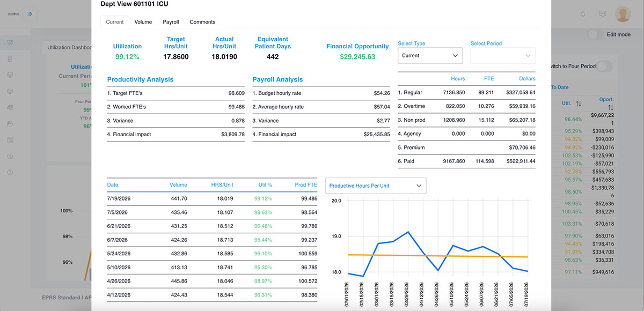Select the 7/19/2026 date row
Image resolution: width=644 pixels, height=311 pixels.
click(212, 198)
